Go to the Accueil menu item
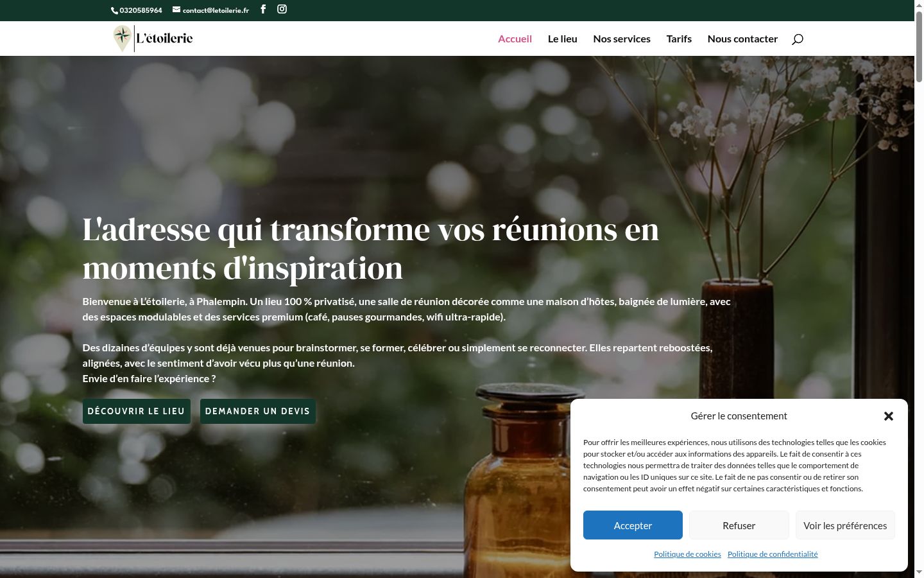This screenshot has height=578, width=924. (x=515, y=39)
